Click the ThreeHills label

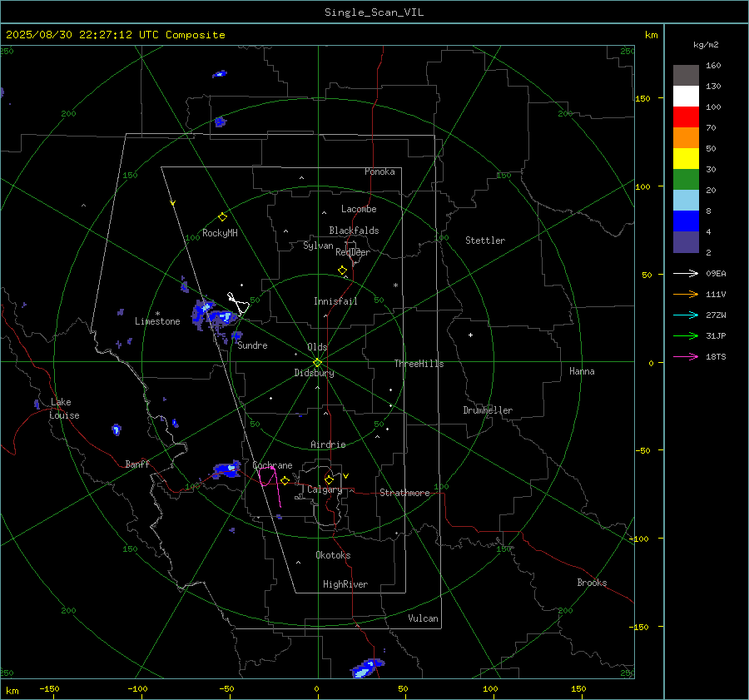click(419, 364)
